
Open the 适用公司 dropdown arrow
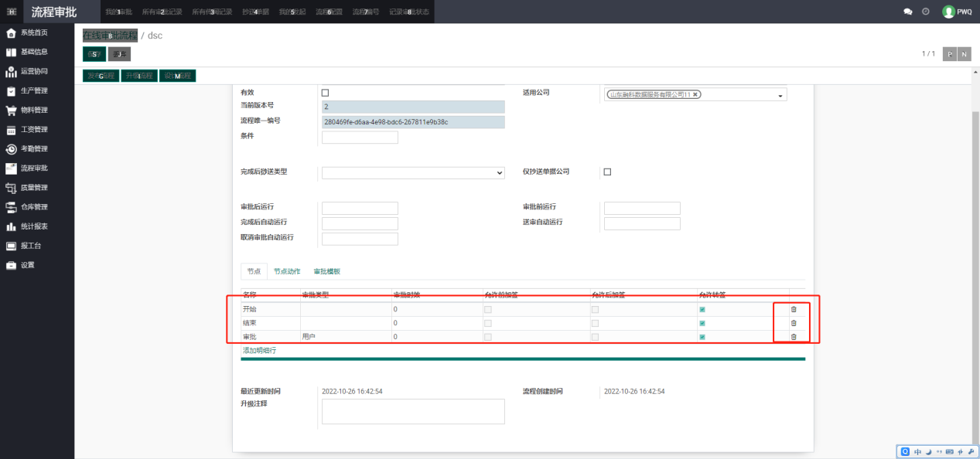click(x=780, y=96)
